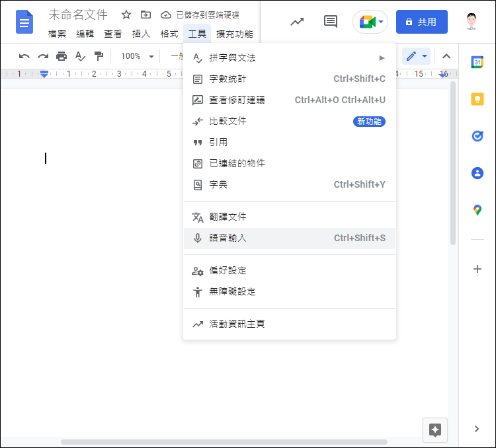The width and height of the screenshot is (496, 448).
Task: Select 翻譯文件 menu item
Action: (290, 217)
